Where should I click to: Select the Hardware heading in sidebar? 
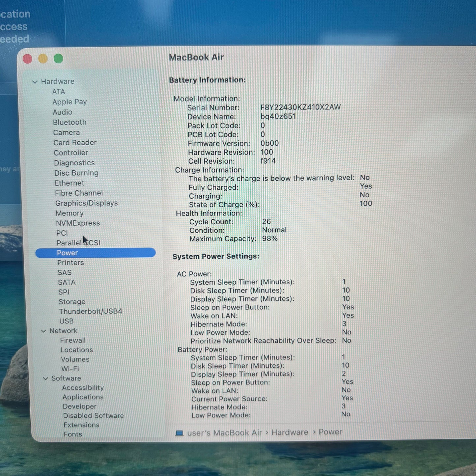click(x=58, y=81)
